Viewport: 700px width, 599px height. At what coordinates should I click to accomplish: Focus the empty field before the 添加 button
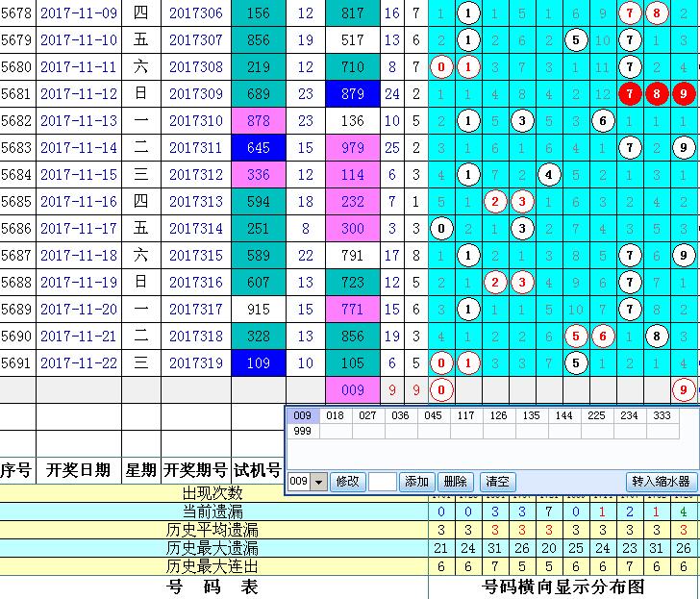point(382,482)
